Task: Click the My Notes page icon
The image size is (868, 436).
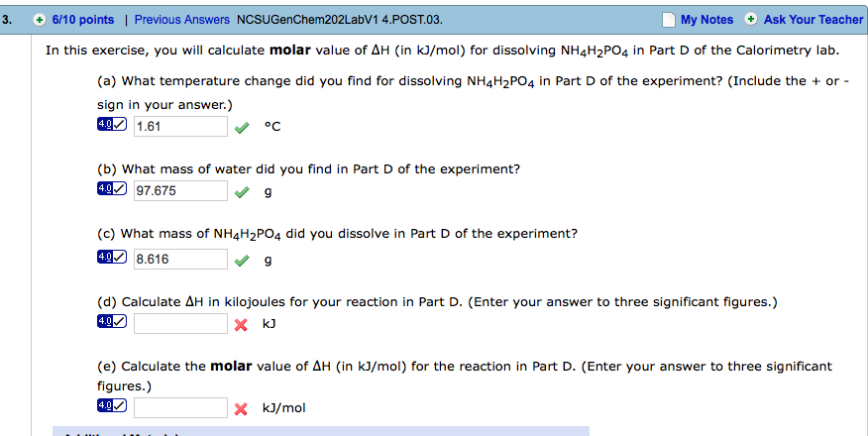Action: [x=669, y=20]
